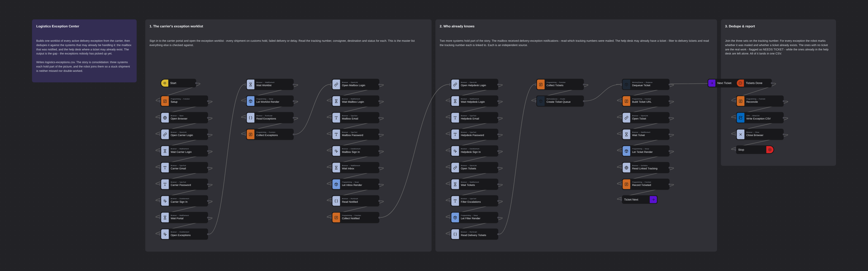Screen dimensions: 868x271
Task: Click the purple Next Ticket arrow icon
Action: 712,83
